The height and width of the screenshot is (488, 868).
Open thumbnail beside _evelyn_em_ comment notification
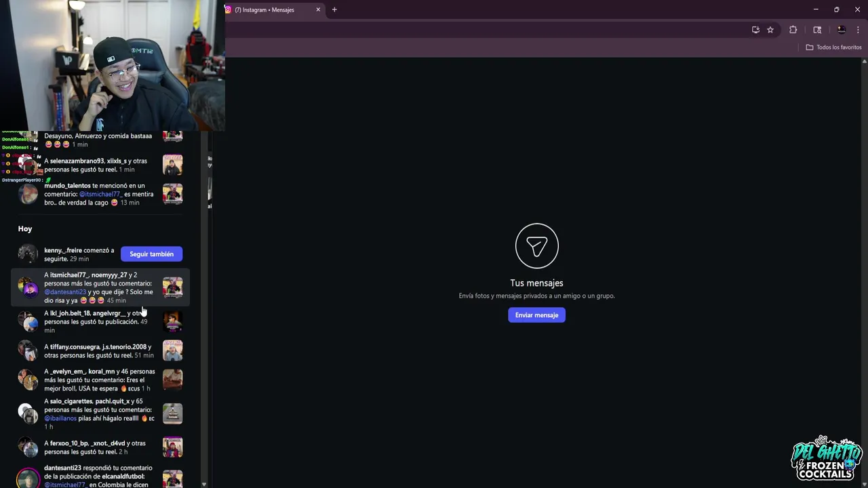(172, 380)
